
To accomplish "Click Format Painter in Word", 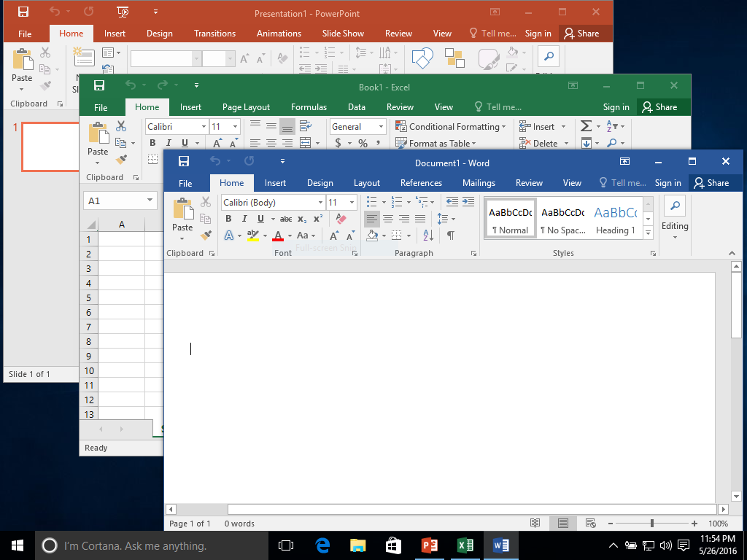I will tap(206, 235).
